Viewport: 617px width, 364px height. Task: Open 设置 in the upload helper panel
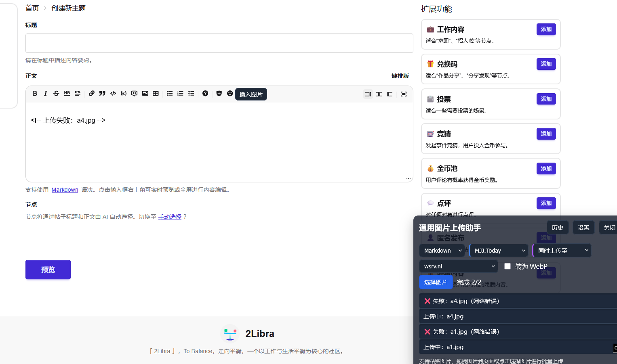tap(583, 228)
